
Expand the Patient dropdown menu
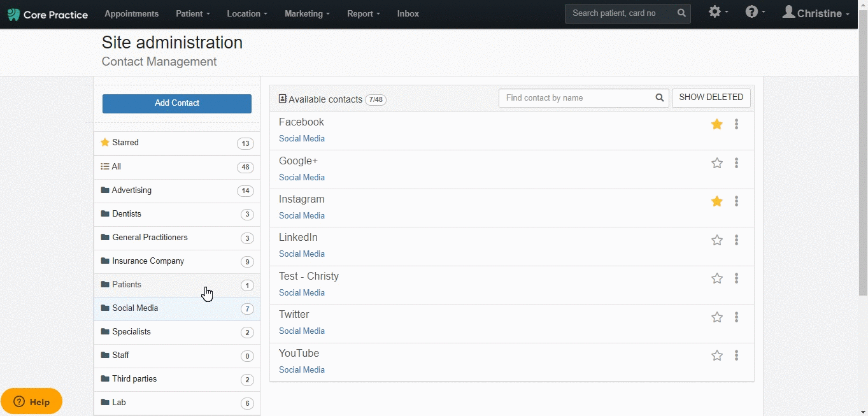193,13
